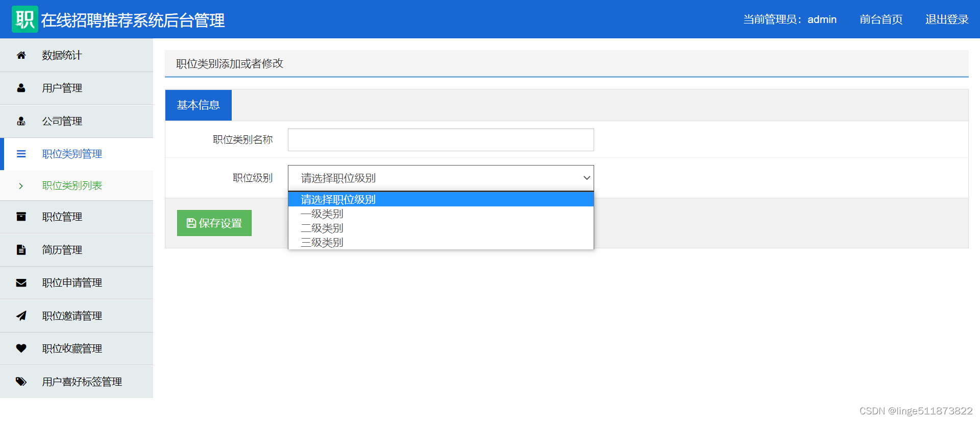This screenshot has height=421, width=980.
Task: Choose 一级类别 from the dropdown
Action: point(440,214)
